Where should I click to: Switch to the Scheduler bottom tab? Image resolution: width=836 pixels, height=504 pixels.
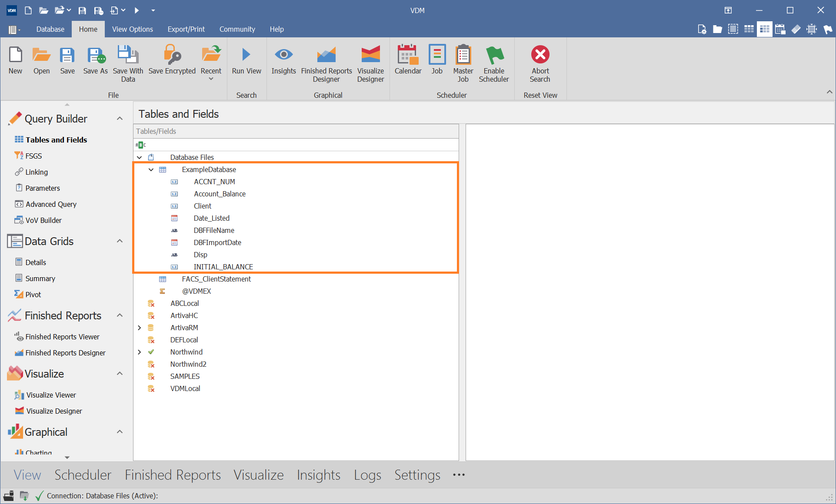click(x=83, y=474)
